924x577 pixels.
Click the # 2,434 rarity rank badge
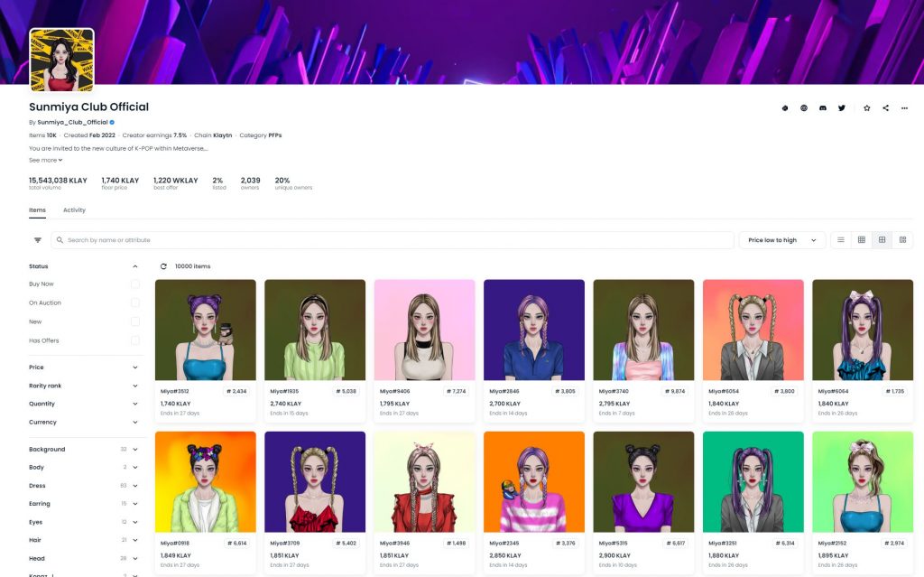237,391
